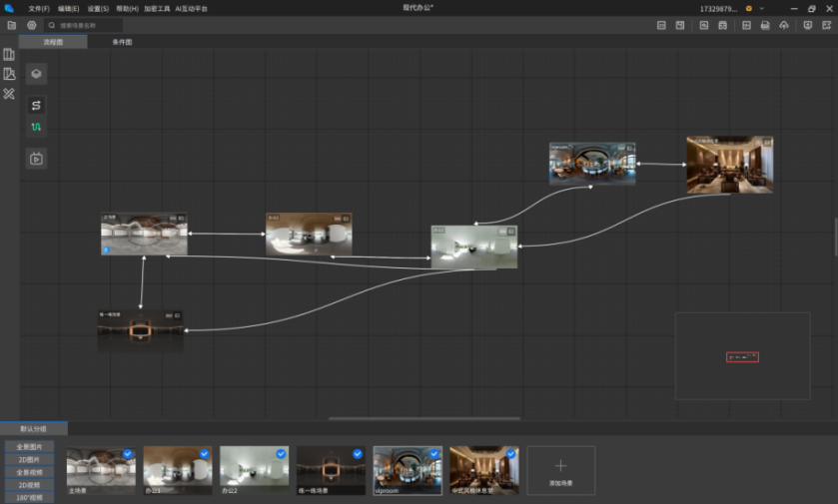The width and height of the screenshot is (838, 504).
Task: Click the crossed tools icon in left sidebar
Action: pos(9,94)
